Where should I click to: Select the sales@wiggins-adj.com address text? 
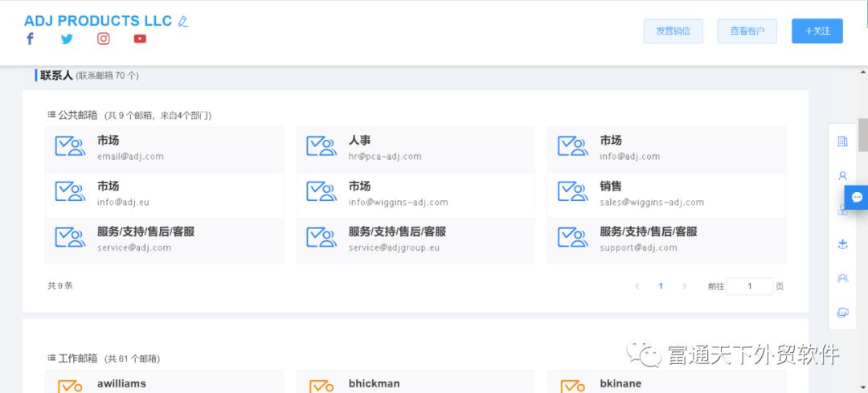pos(652,202)
